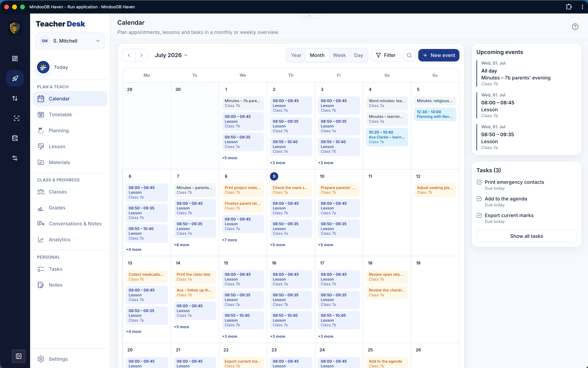Image resolution: width=588 pixels, height=368 pixels.
Task: Check off Add to the agenda task
Action: click(x=479, y=199)
